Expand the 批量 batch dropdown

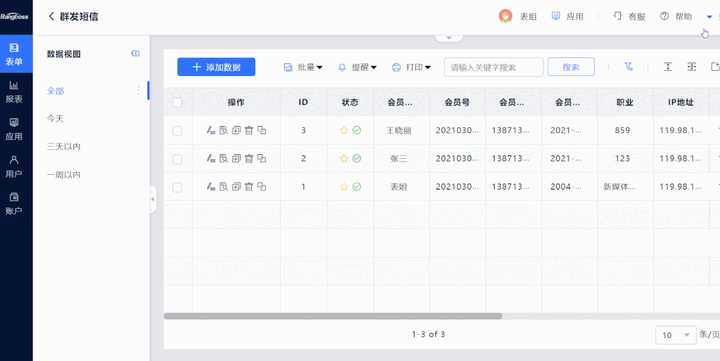pos(303,67)
